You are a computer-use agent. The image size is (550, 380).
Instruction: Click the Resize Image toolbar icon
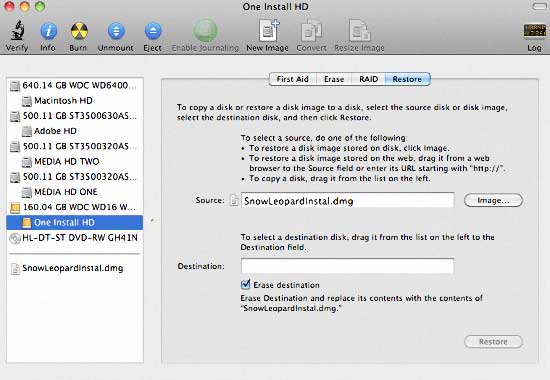pyautogui.click(x=360, y=31)
